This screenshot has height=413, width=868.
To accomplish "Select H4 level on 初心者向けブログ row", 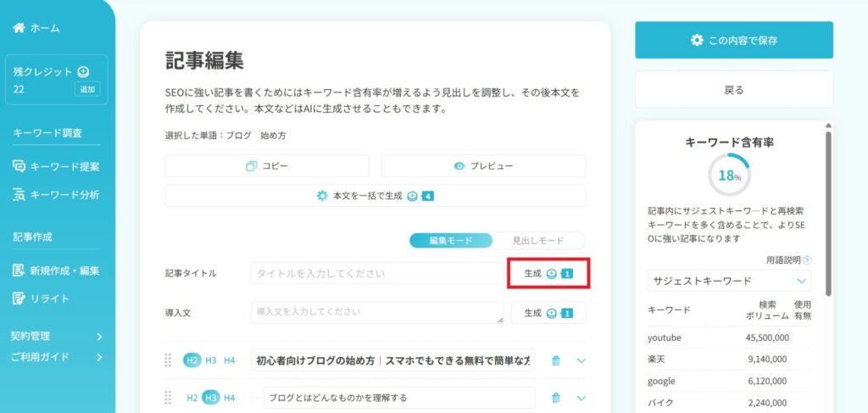I will coord(229,360).
